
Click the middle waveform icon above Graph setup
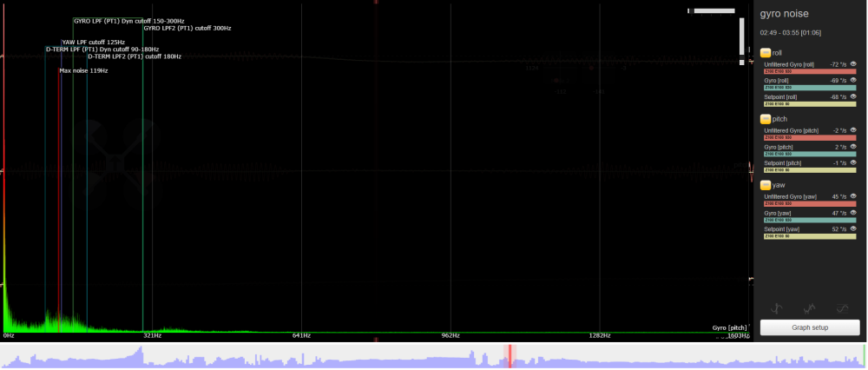point(810,308)
